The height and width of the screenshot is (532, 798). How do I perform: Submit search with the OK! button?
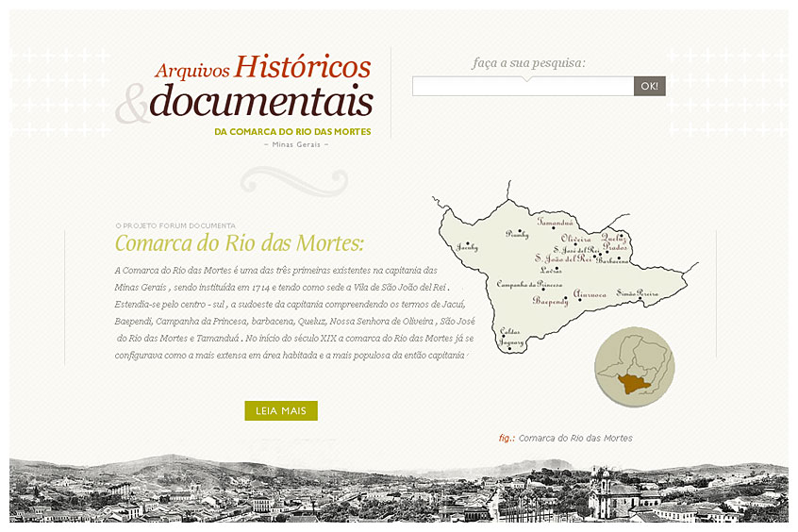(x=649, y=86)
